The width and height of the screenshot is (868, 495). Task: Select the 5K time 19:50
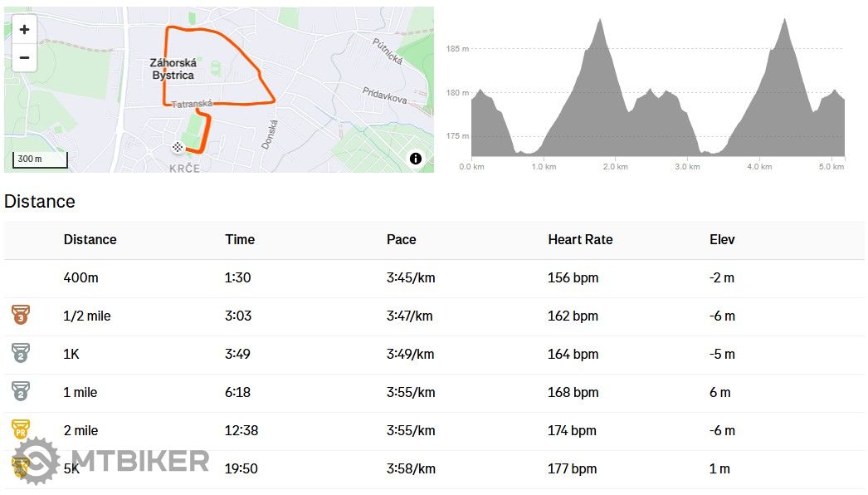coord(241,468)
